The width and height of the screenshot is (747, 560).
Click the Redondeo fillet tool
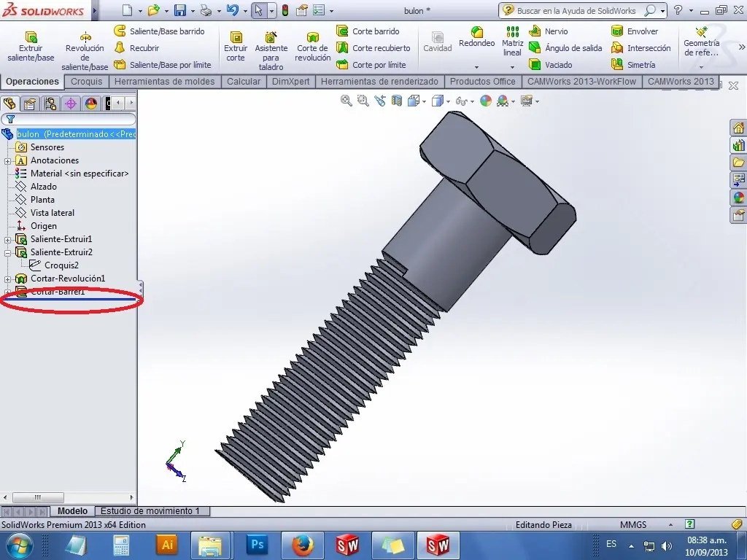click(x=477, y=37)
